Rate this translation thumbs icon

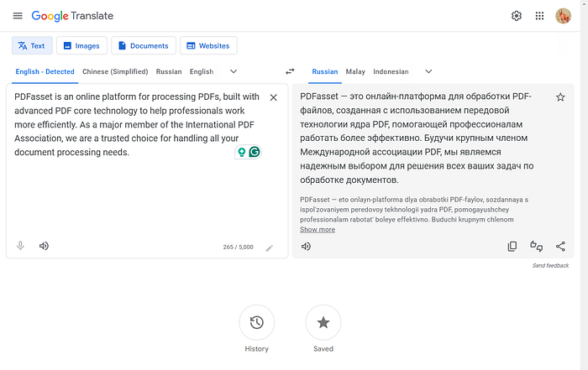pyautogui.click(x=536, y=246)
